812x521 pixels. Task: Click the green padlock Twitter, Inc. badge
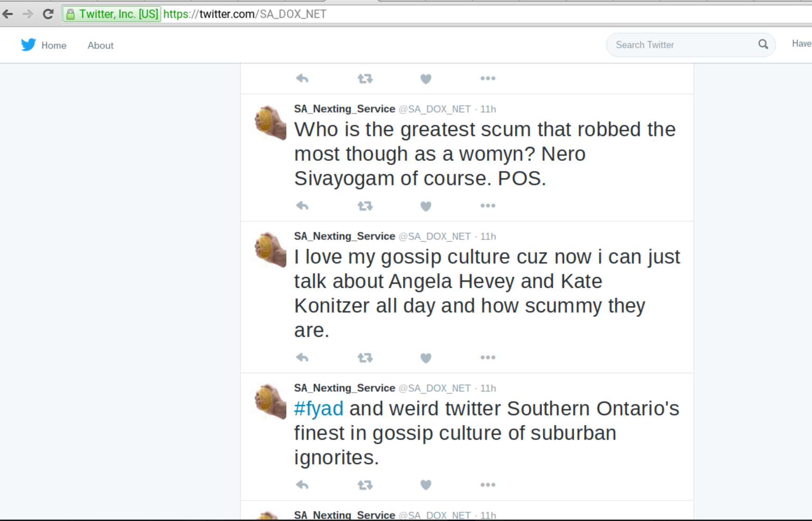pyautogui.click(x=112, y=14)
